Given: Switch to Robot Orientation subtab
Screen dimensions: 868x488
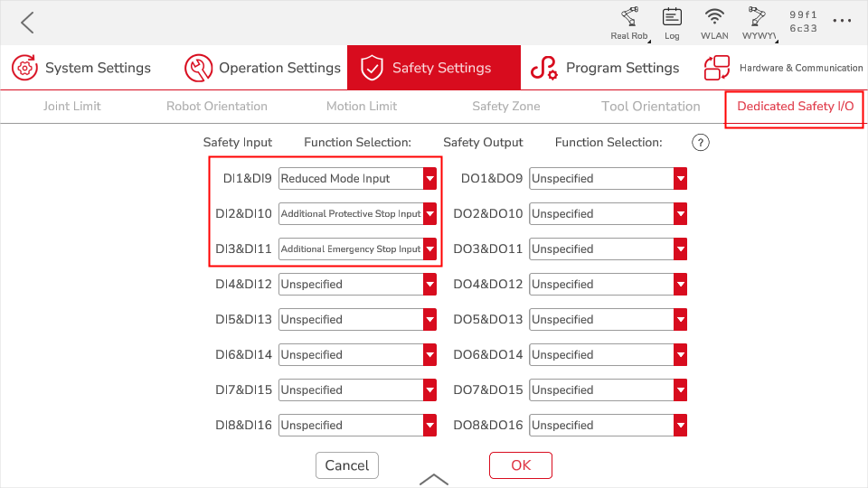Looking at the screenshot, I should pos(217,107).
